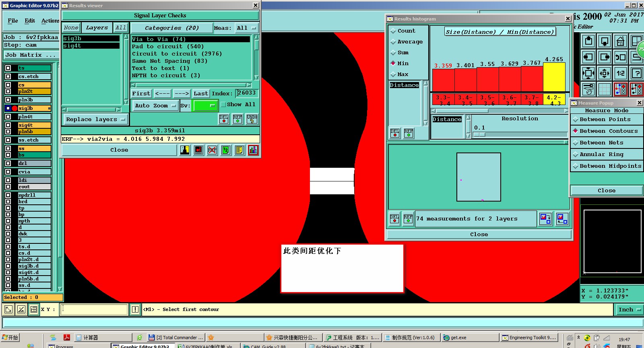Open the Edit menu
This screenshot has width=644, height=348.
tap(30, 21)
